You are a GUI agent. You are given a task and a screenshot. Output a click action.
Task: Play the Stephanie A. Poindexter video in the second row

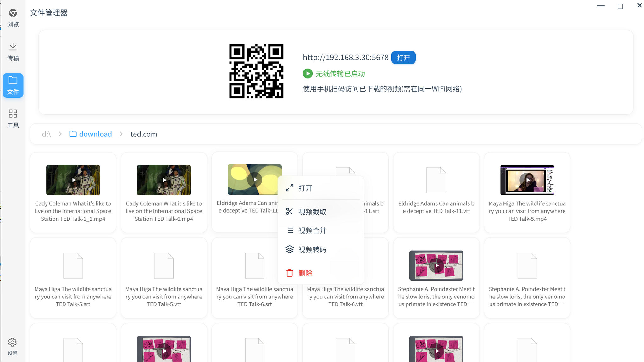436,265
